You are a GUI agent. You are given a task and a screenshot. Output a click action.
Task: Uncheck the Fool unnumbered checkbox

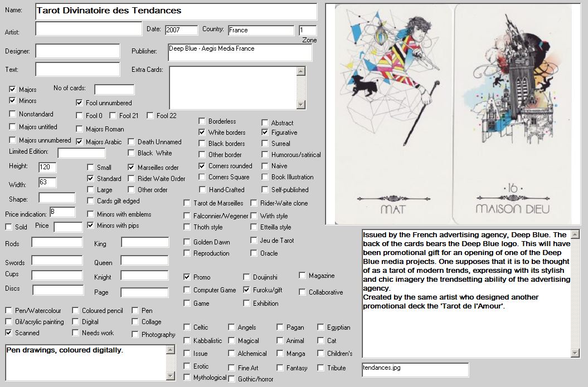[80, 103]
